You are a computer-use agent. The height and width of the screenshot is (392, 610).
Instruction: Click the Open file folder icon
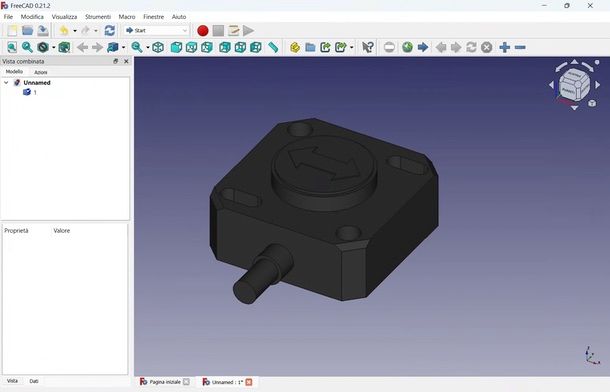(28, 31)
